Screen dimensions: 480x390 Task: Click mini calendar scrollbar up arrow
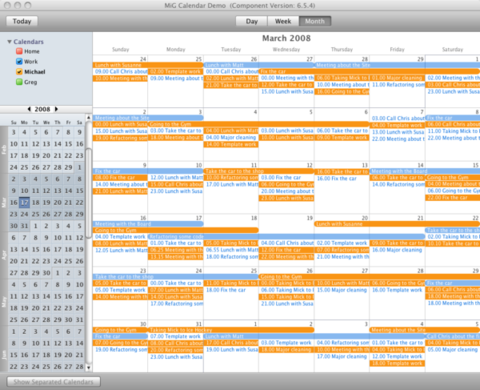click(88, 117)
